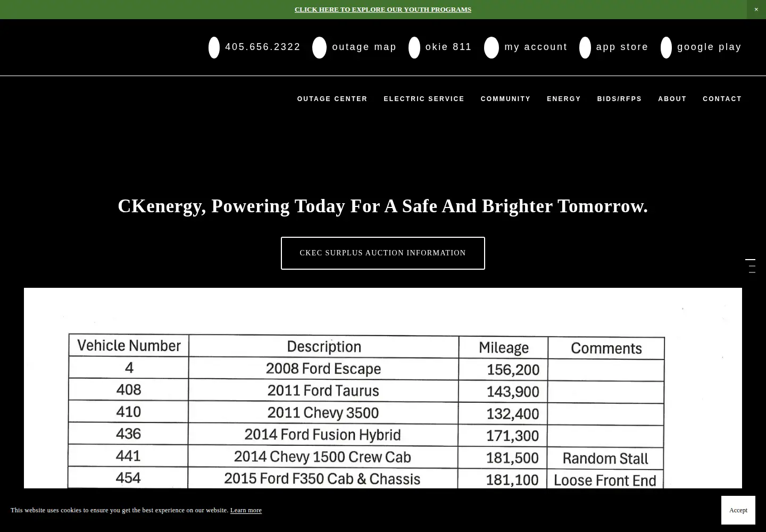The image size is (766, 532).
Task: Click the '2011 Ford Taurus' description
Action: 323,390
